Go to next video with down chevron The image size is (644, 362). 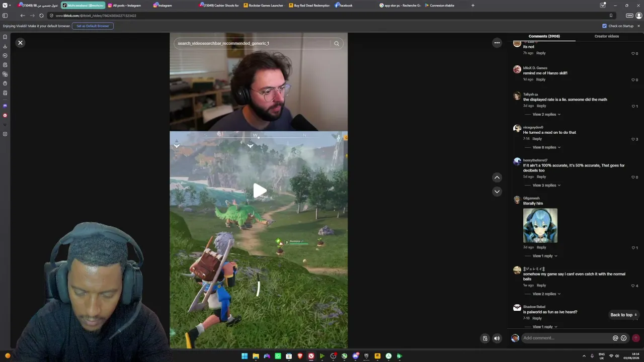[x=497, y=192]
